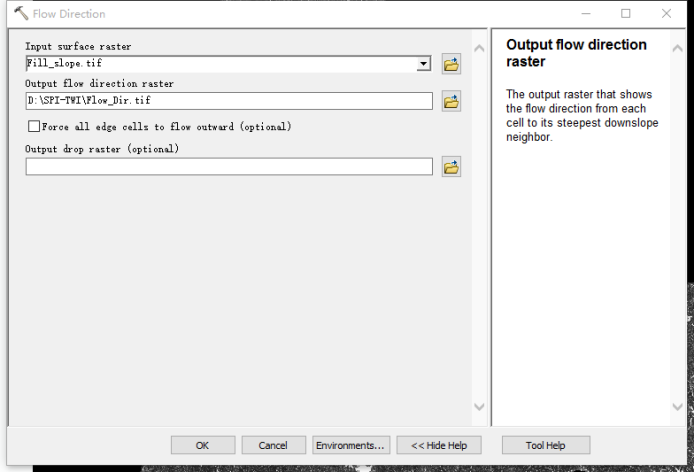
Task: Enable Force all edge cells to flow outward
Action: [x=34, y=126]
